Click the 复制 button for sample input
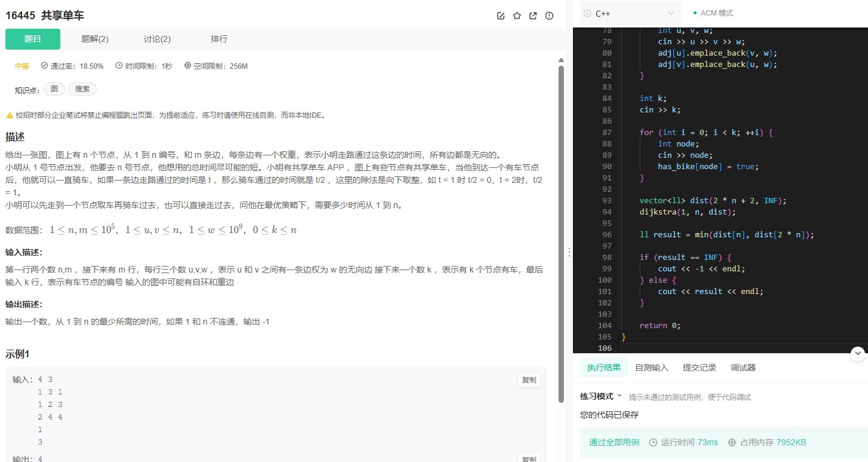The image size is (868, 462). pos(528,380)
